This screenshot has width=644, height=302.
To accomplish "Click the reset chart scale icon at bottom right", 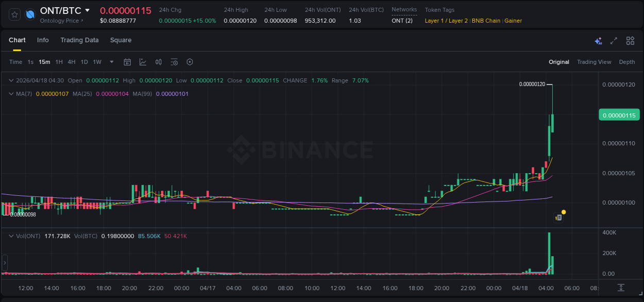I will (x=621, y=288).
